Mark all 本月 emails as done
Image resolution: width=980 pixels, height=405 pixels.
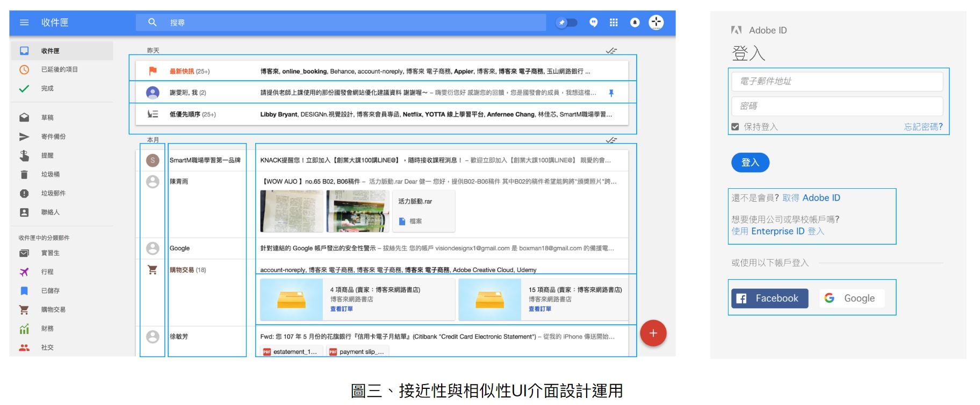point(611,140)
